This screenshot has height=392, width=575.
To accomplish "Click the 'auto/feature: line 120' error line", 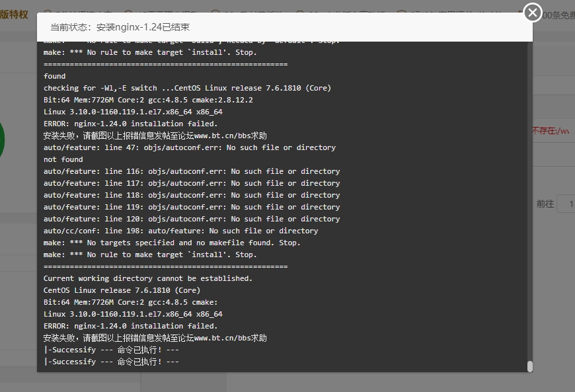I will click(192, 219).
